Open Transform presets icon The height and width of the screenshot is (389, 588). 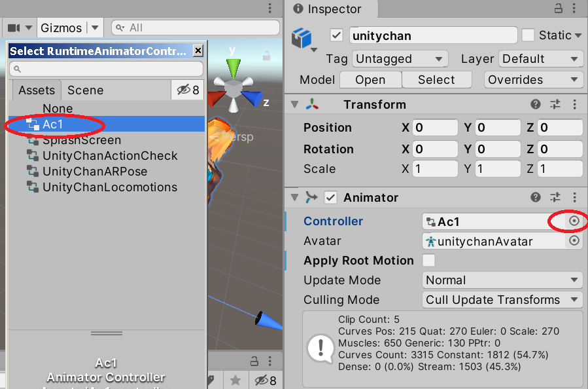pos(555,104)
